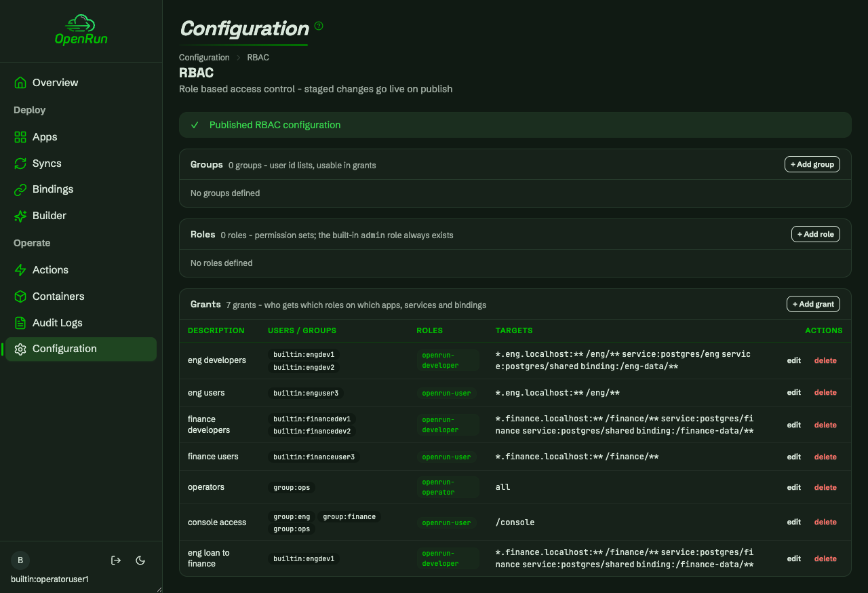Click the Add role button
The image size is (868, 593).
(816, 234)
